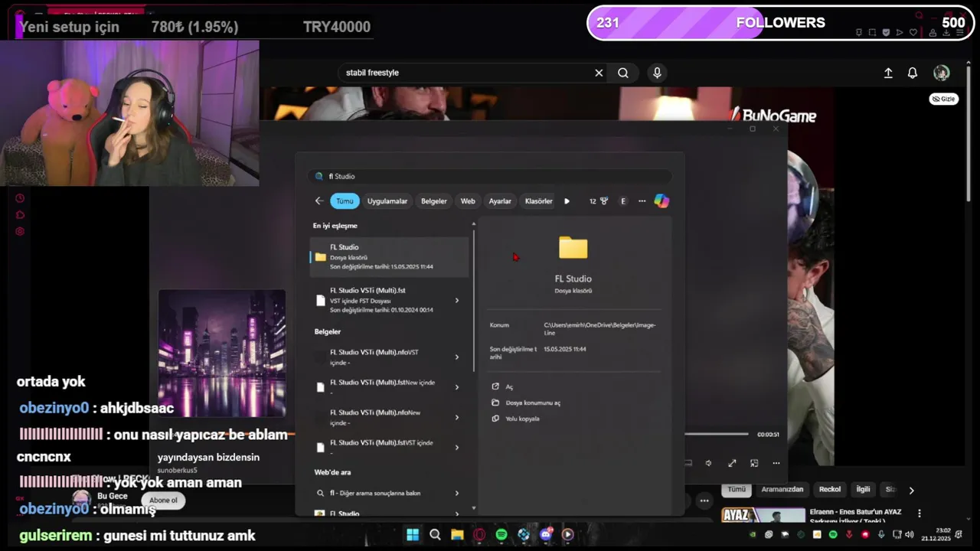Select the YouTube Tümü chip

pos(737,489)
